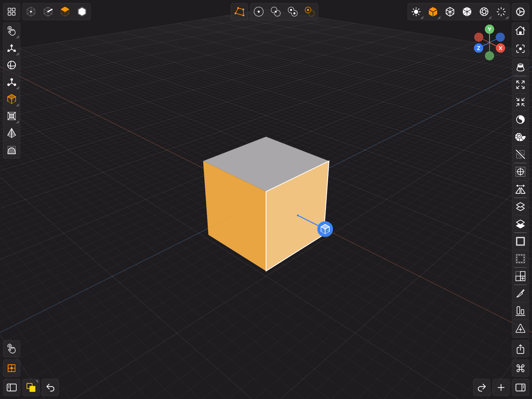
Task: Open the share export button
Action: [x=520, y=349]
